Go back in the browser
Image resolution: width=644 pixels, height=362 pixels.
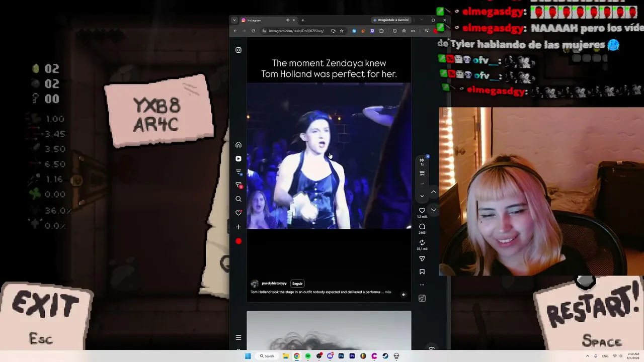coord(235,31)
